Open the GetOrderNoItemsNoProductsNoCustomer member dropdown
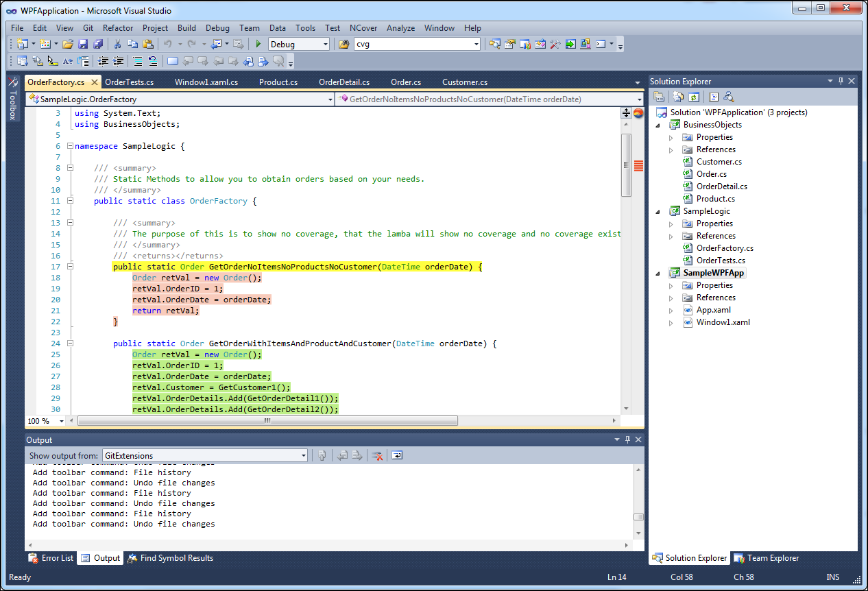Viewport: 868px width, 591px height. (x=641, y=99)
